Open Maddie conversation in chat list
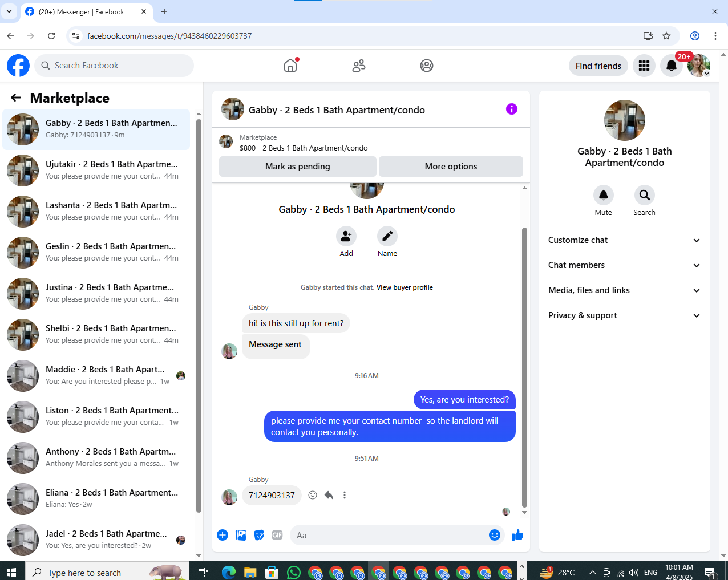Image resolution: width=728 pixels, height=580 pixels. [96, 376]
